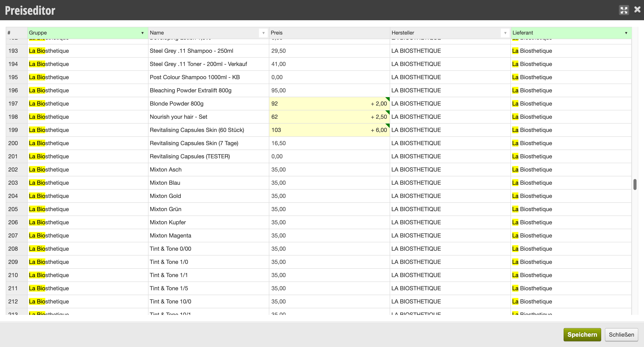This screenshot has height=347, width=644.
Task: Select the 'Mixton Blau' name cell
Action: [x=208, y=183]
